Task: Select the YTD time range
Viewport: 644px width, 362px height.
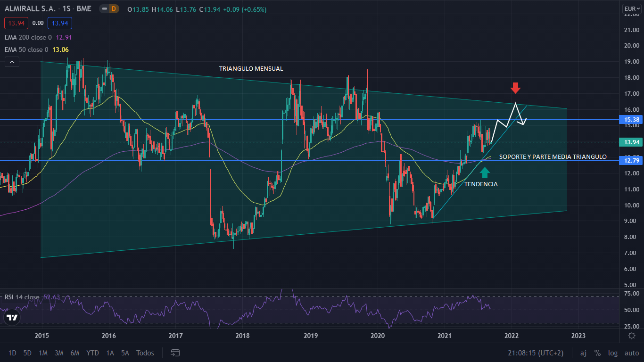Action: [92, 353]
